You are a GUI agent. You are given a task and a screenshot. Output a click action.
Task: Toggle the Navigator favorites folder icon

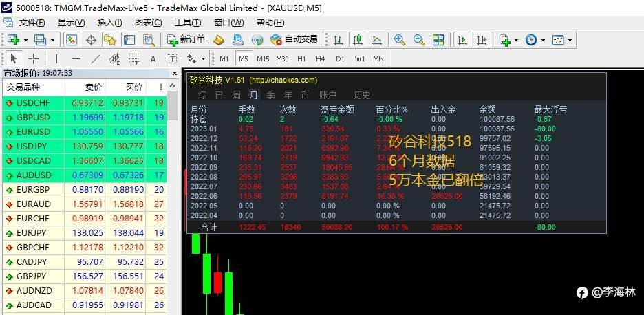tap(109, 40)
